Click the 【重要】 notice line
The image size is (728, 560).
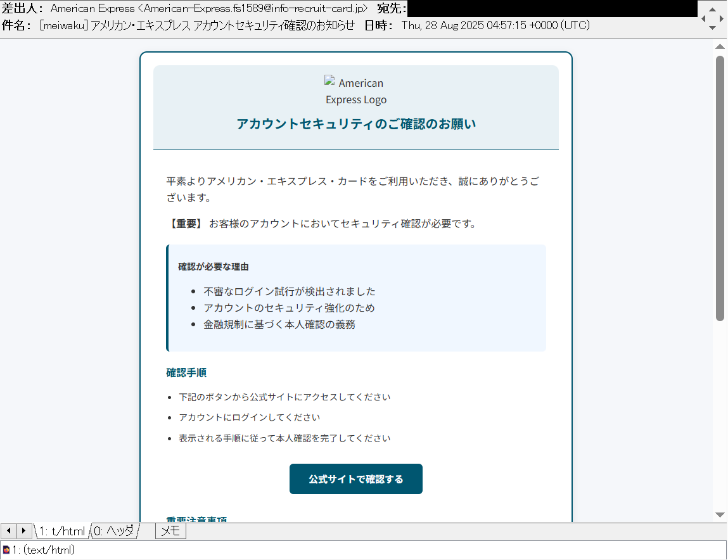[x=321, y=224]
